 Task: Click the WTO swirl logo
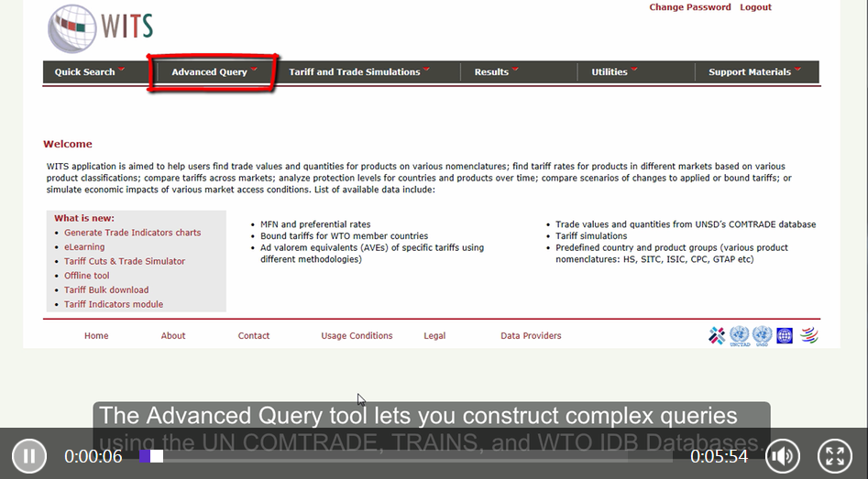808,336
